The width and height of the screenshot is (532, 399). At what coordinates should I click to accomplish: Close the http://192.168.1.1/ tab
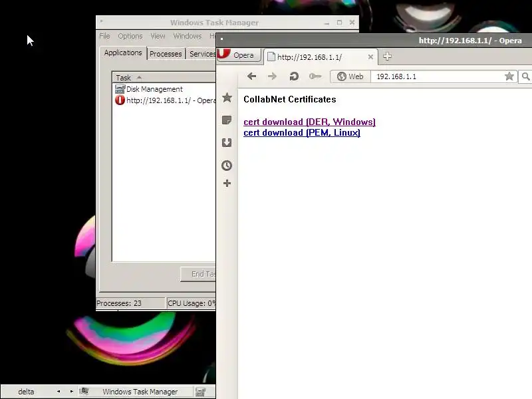pos(370,57)
